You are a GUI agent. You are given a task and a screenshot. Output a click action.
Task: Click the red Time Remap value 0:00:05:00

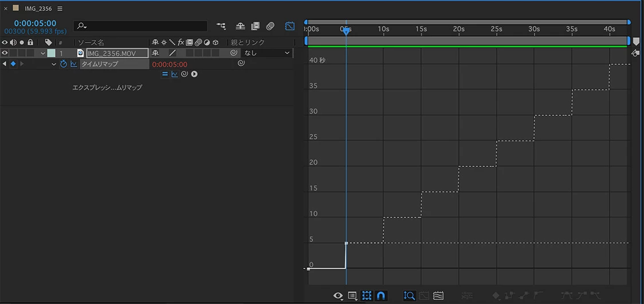tap(170, 64)
